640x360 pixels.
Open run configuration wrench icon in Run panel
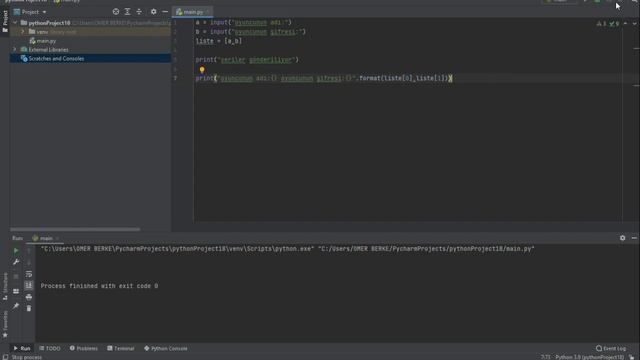[x=16, y=262]
